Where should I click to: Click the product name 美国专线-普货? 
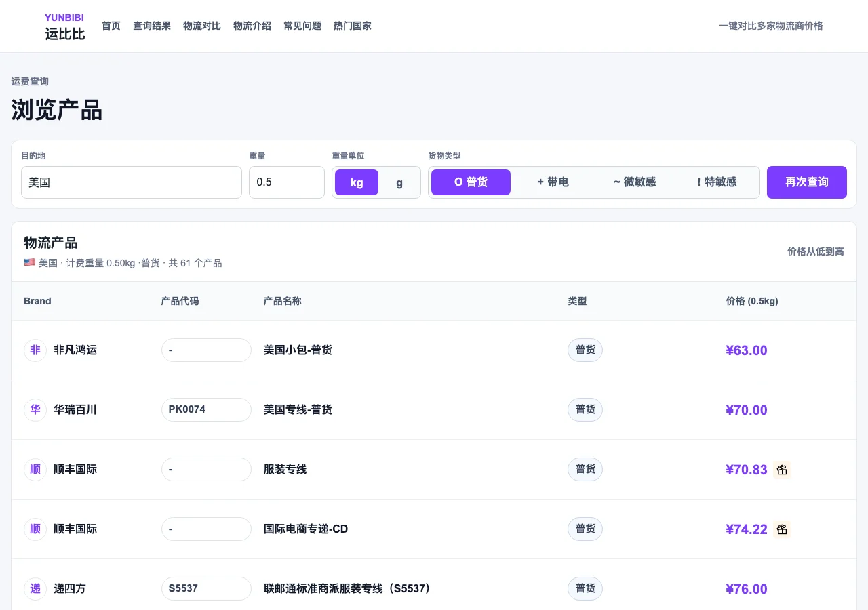click(x=298, y=410)
